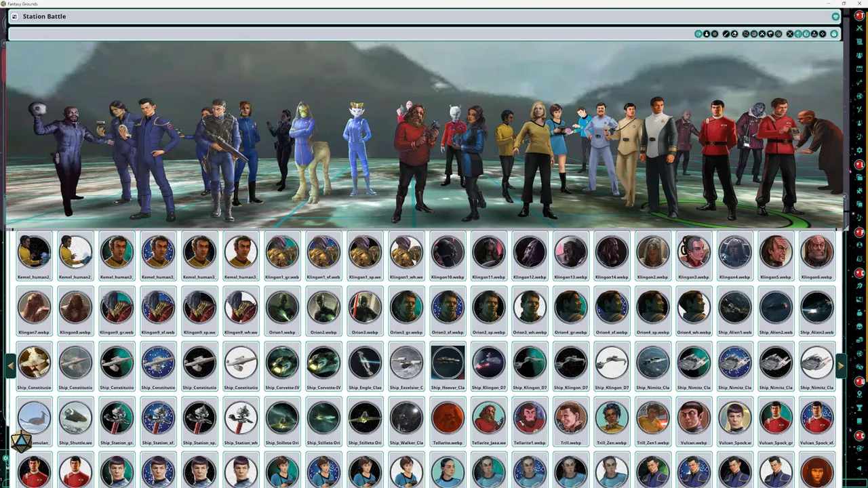Open the calendar icon in right sidebar
868x488 pixels.
pyautogui.click(x=860, y=67)
